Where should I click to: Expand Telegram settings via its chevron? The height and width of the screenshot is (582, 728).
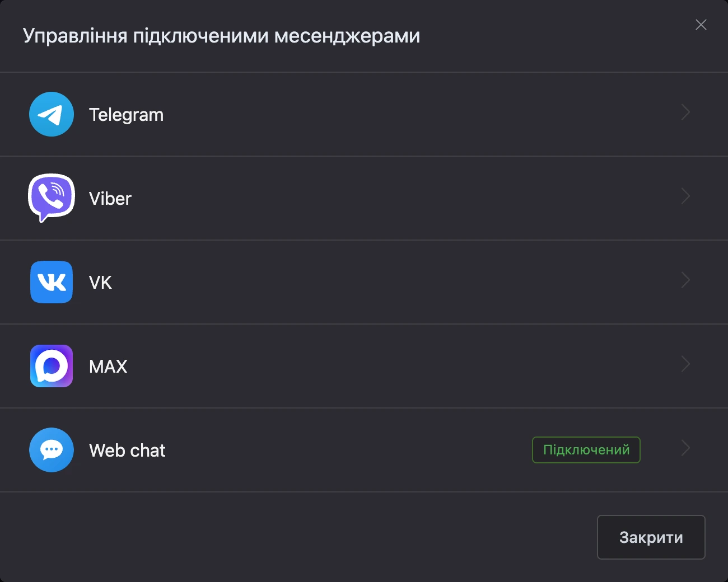tap(685, 112)
